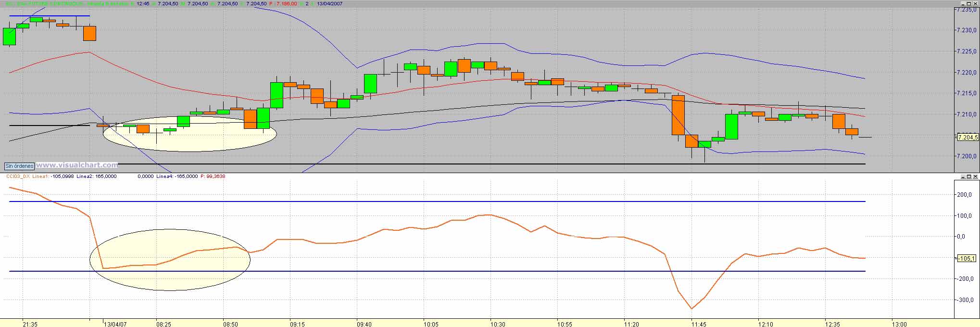Image resolution: width=980 pixels, height=327 pixels.
Task: Click the Linea2: 165,0000 readout
Action: click(x=97, y=176)
